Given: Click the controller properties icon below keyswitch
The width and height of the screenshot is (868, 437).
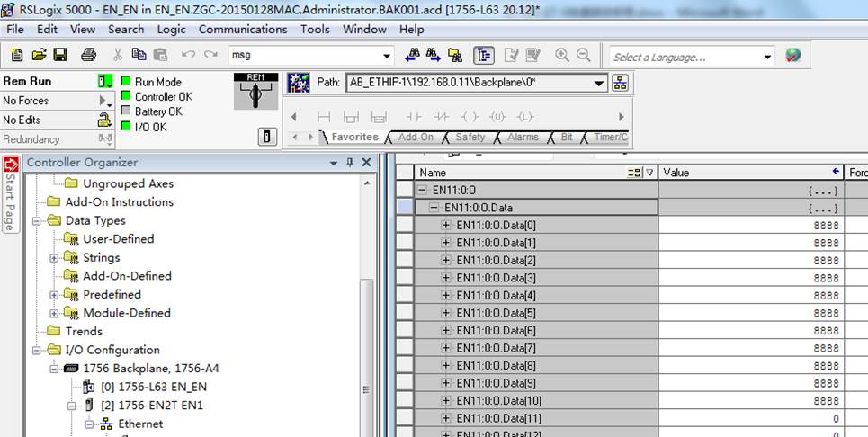Looking at the screenshot, I should [267, 136].
